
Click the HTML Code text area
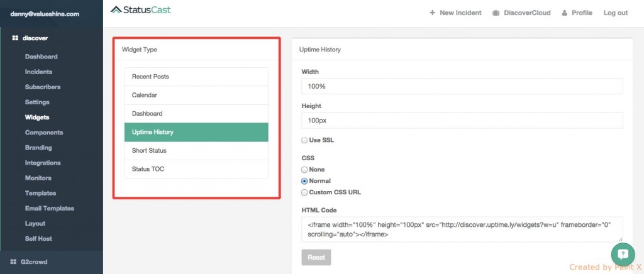(x=462, y=229)
